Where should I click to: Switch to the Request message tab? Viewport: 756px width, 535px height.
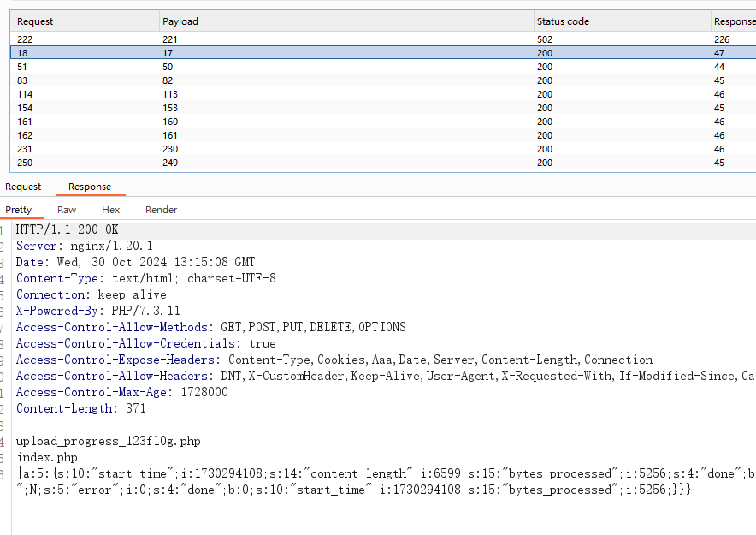coord(23,187)
